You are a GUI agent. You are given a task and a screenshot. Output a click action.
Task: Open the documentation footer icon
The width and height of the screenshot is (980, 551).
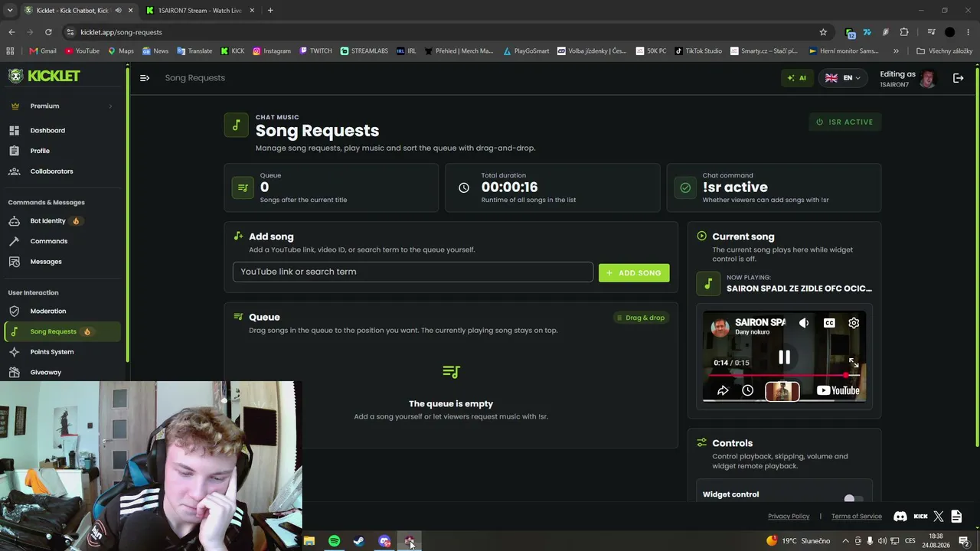[x=956, y=517]
